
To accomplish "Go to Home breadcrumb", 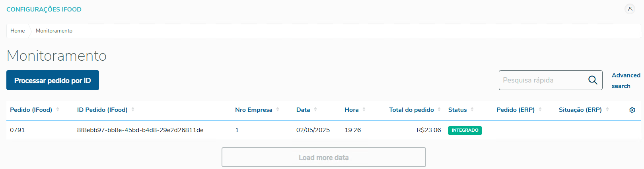I will click(x=18, y=31).
